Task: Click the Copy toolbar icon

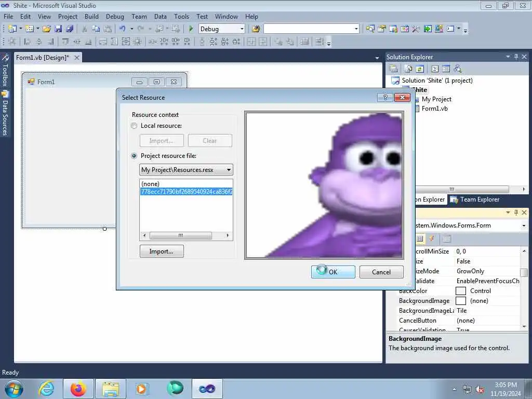Action: [96, 29]
